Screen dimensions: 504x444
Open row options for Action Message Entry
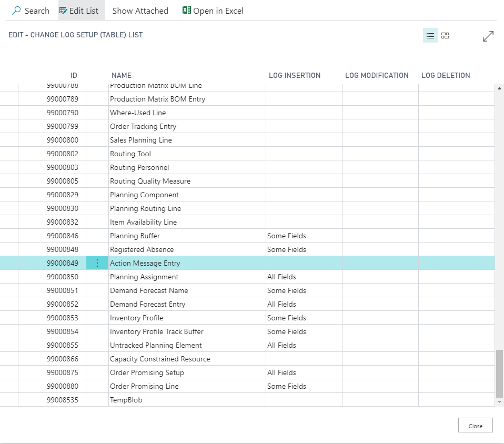[97, 263]
